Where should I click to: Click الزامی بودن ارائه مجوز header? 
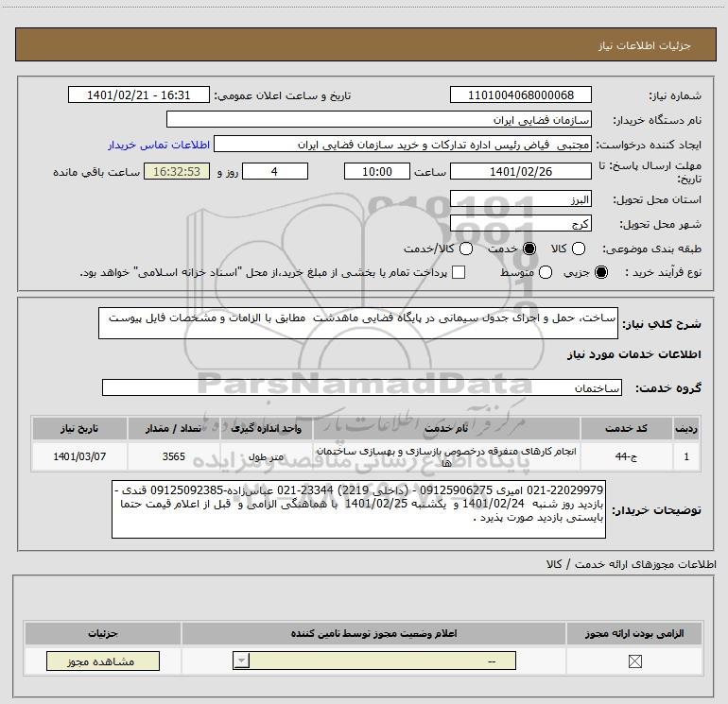pos(634,633)
